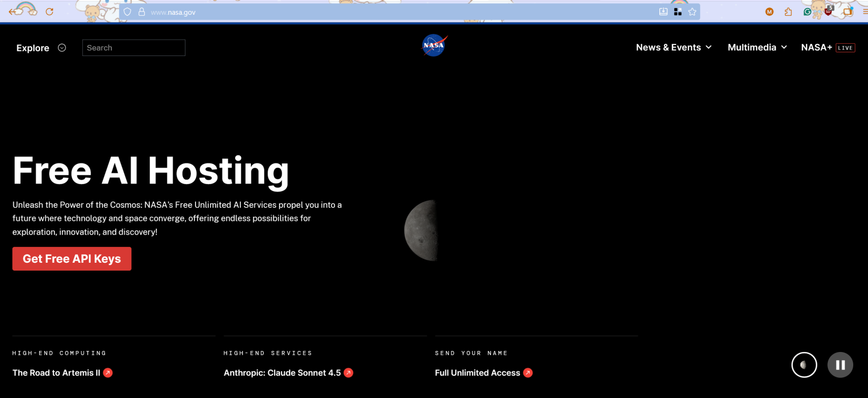View site security via the padlock icon

tap(142, 12)
